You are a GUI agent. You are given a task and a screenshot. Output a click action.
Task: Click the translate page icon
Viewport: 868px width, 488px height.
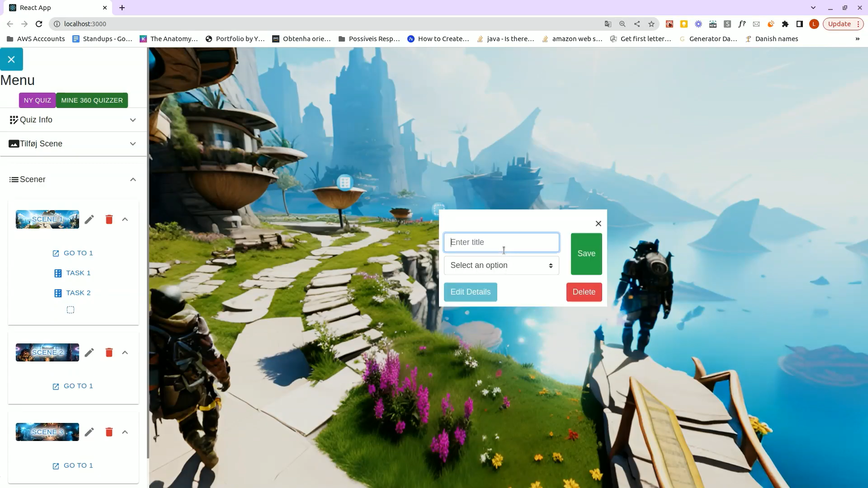pyautogui.click(x=608, y=24)
